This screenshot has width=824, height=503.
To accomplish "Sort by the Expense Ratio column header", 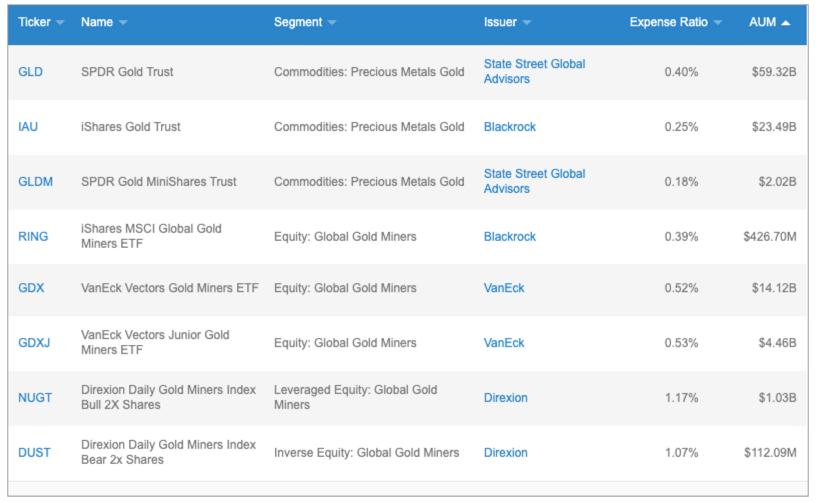I will tap(675, 22).
